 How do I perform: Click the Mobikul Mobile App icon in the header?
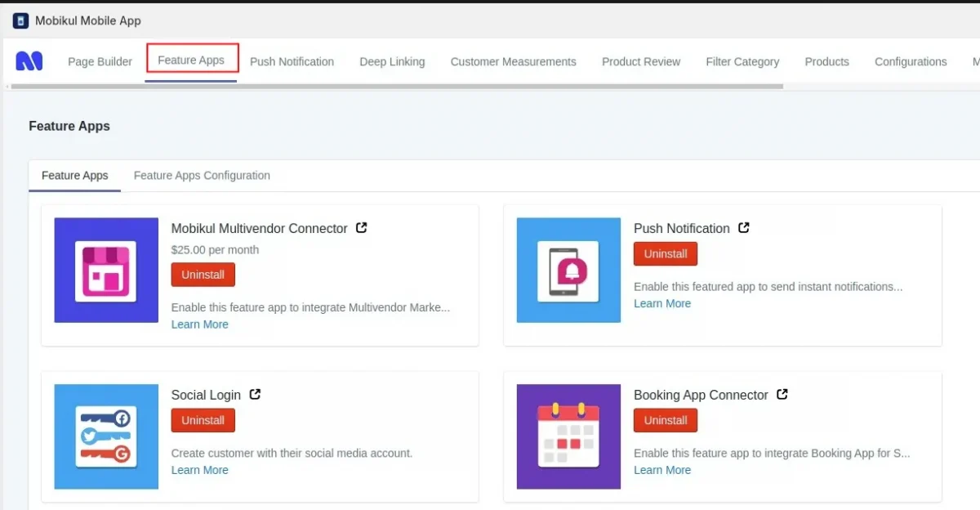[20, 20]
